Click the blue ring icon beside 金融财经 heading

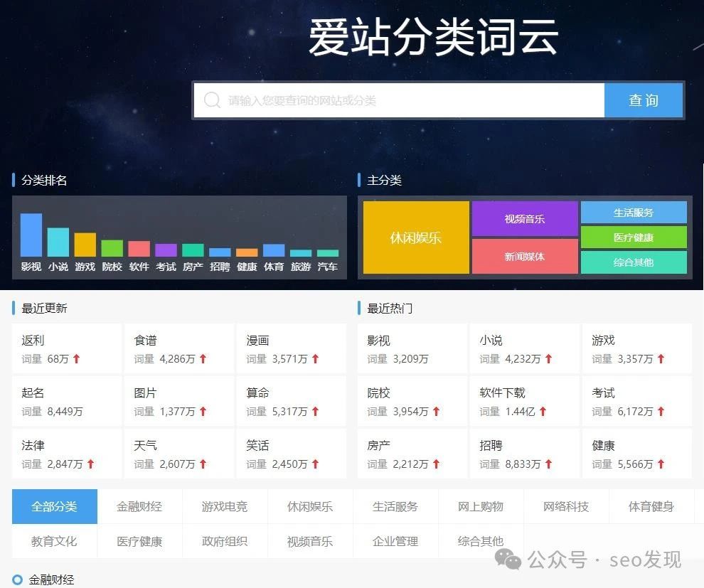click(x=17, y=579)
